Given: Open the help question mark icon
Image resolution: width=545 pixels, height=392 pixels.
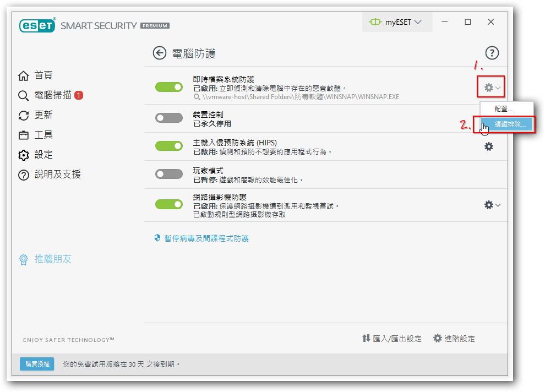Looking at the screenshot, I should tap(492, 53).
